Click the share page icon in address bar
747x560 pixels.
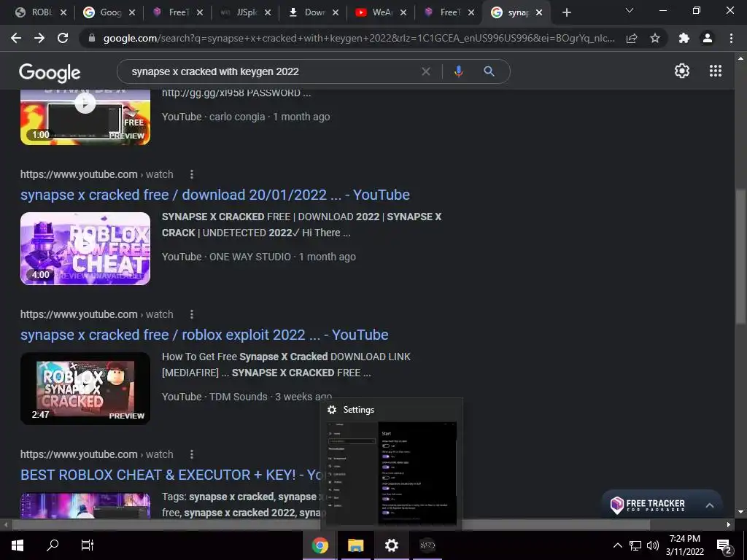click(x=632, y=38)
